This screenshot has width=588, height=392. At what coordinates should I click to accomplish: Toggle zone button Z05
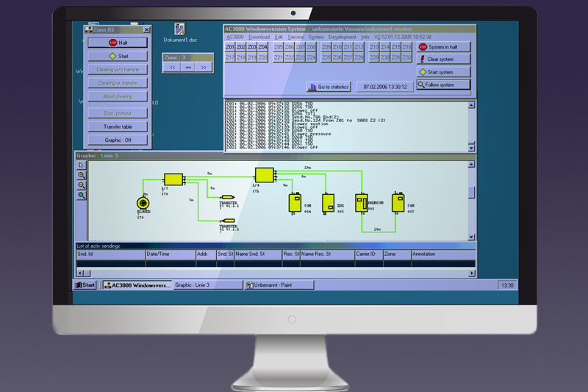279,47
